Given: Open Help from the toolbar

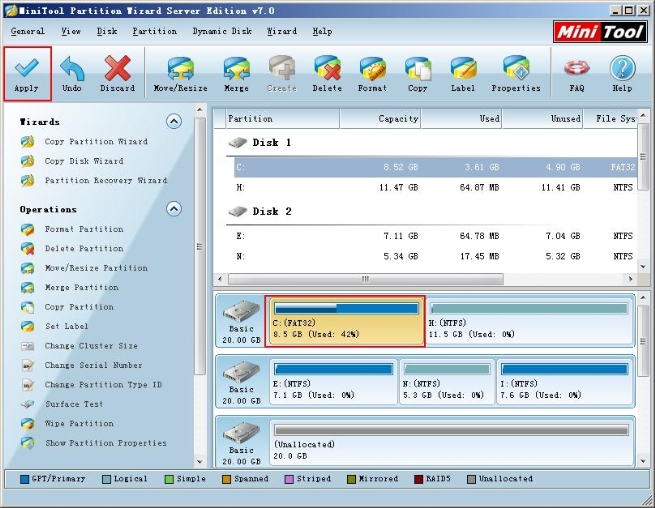Looking at the screenshot, I should click(x=622, y=74).
